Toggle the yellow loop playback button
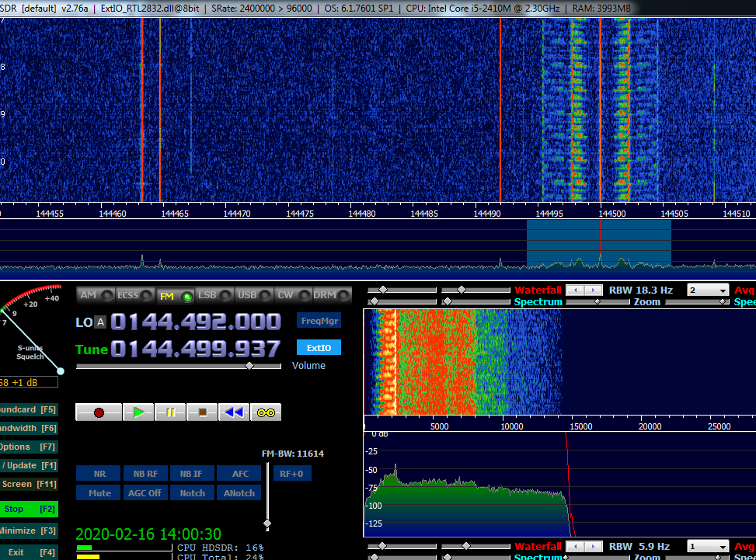The image size is (756, 560). pos(266,412)
